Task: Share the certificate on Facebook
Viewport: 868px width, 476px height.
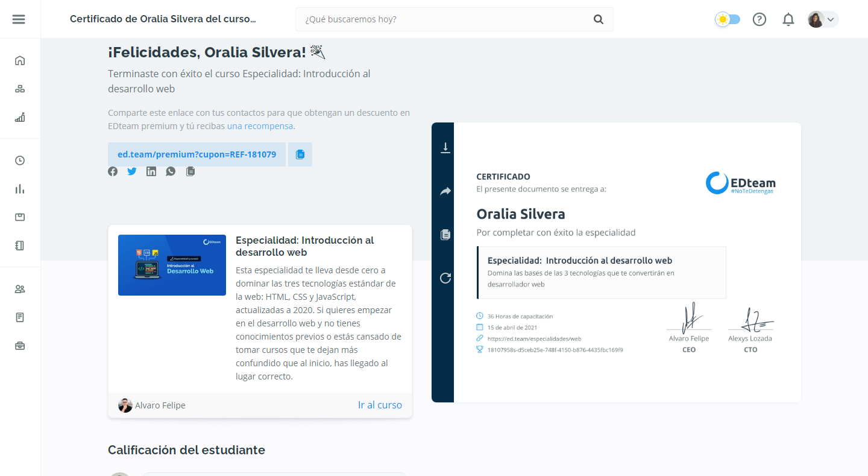Action: pos(113,171)
